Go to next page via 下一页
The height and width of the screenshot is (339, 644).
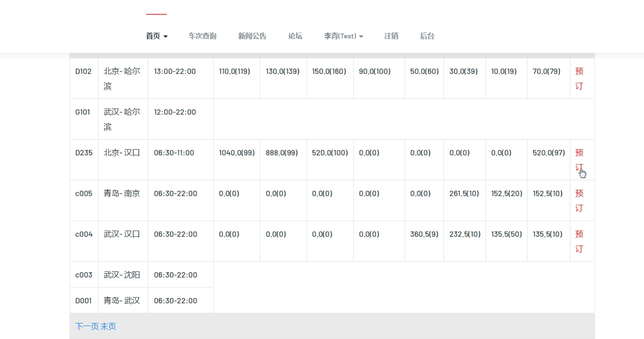coord(87,327)
